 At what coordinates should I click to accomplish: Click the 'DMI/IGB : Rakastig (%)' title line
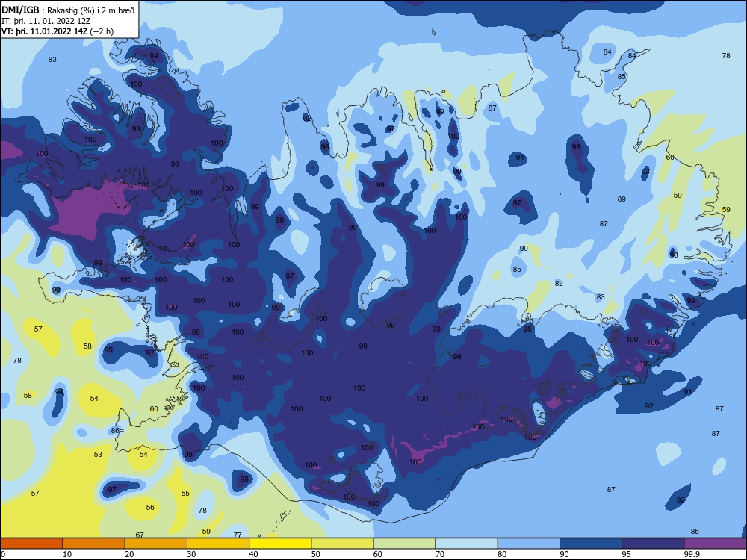click(x=69, y=10)
